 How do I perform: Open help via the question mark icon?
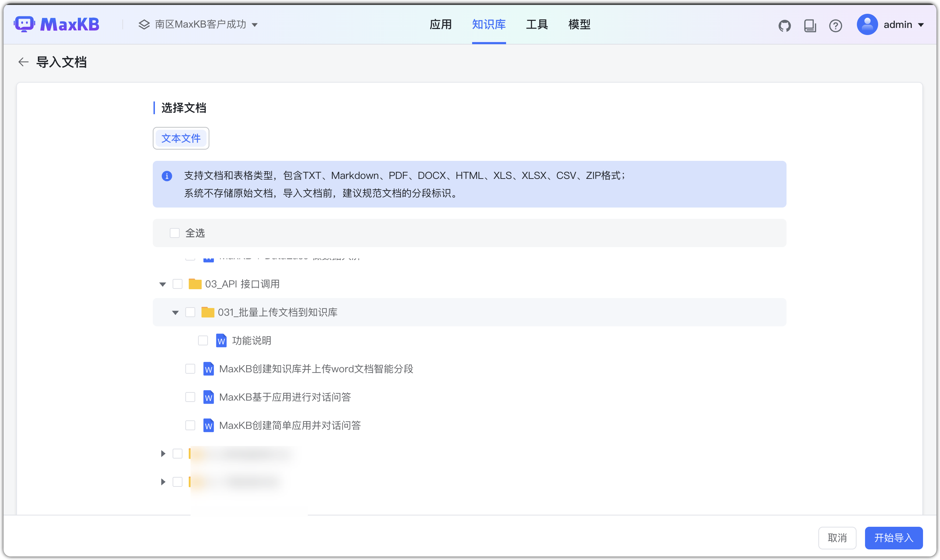(x=836, y=25)
